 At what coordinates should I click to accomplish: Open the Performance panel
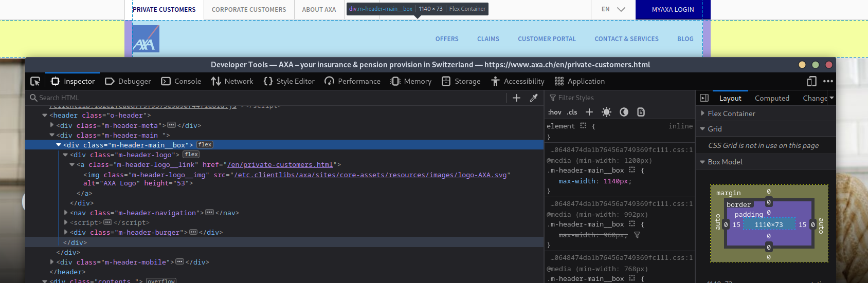pos(353,81)
